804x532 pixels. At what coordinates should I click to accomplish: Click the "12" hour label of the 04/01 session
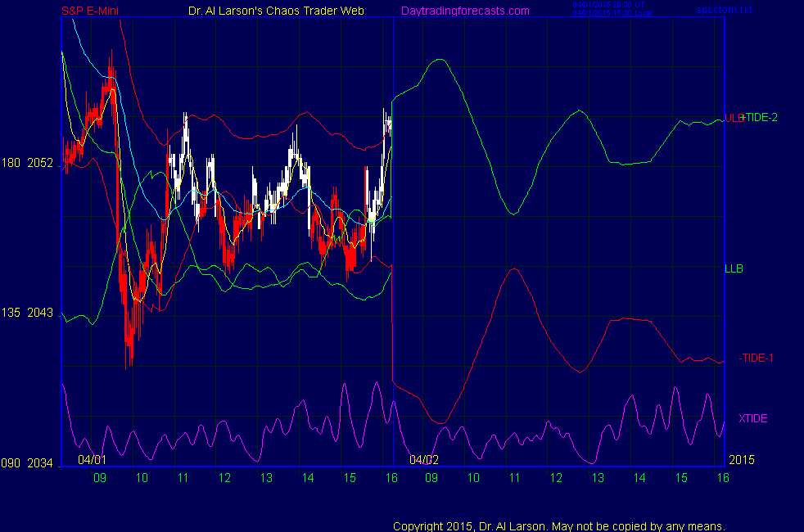[224, 478]
